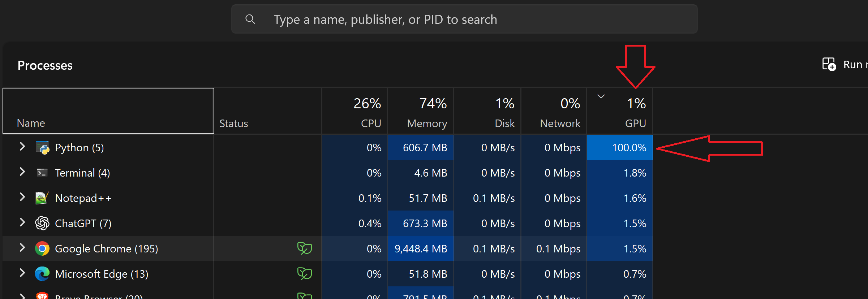Click the Notepad++ app icon

click(42, 198)
